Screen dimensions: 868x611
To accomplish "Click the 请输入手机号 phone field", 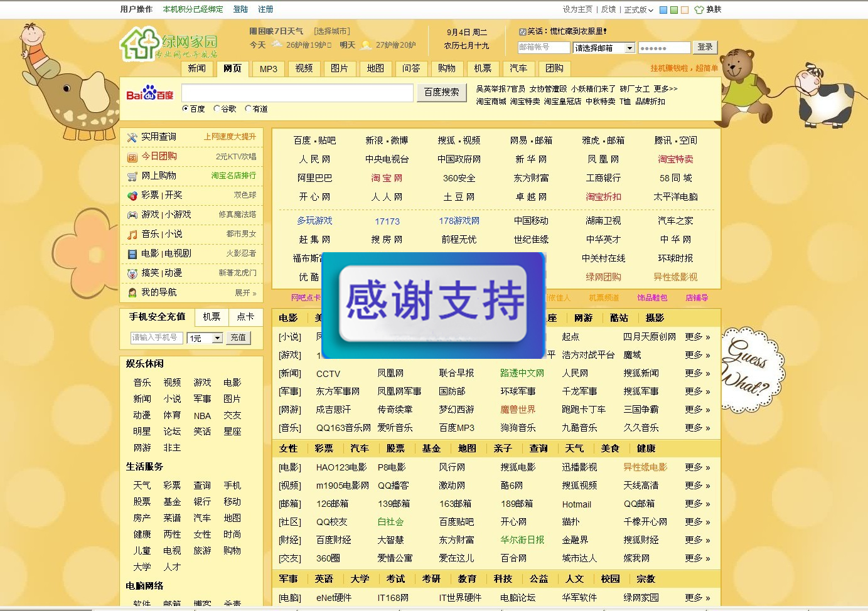I will 157,337.
